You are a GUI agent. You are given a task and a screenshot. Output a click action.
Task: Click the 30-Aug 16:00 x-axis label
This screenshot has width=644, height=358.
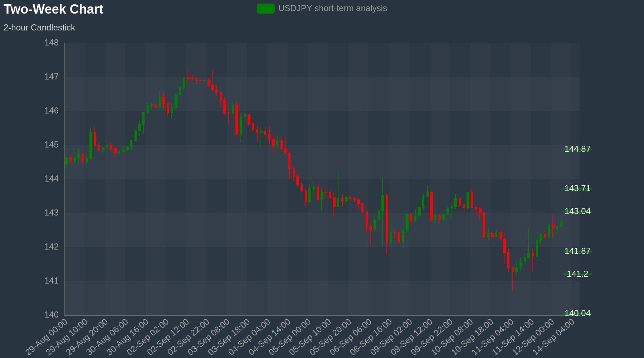pyautogui.click(x=128, y=337)
